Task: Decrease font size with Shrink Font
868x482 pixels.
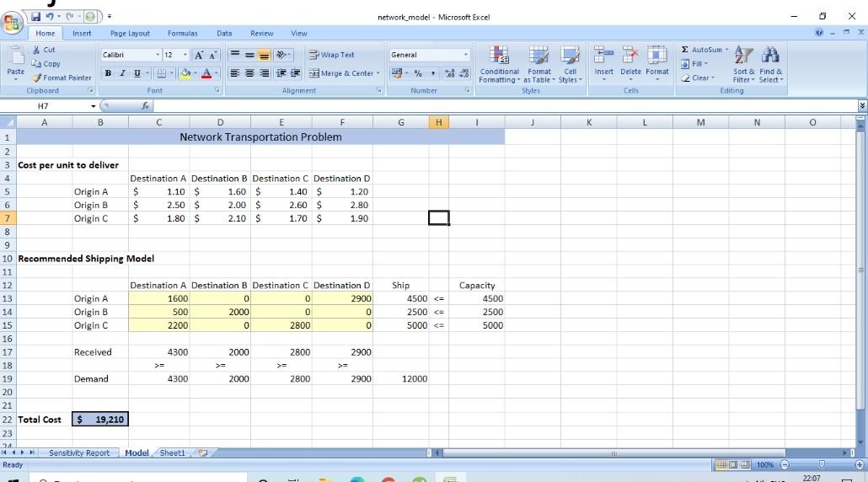Action: point(212,55)
